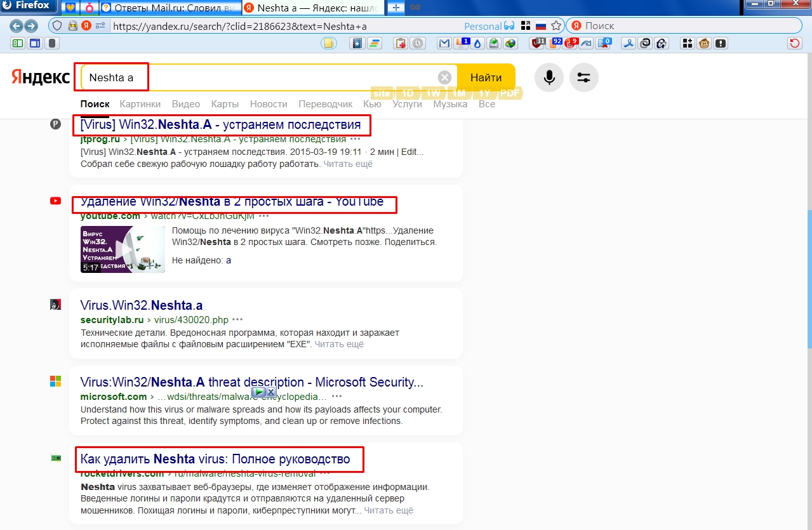Click the extension icon with badge 0
Image resolution: width=812 pixels, height=530 pixels.
603,43
